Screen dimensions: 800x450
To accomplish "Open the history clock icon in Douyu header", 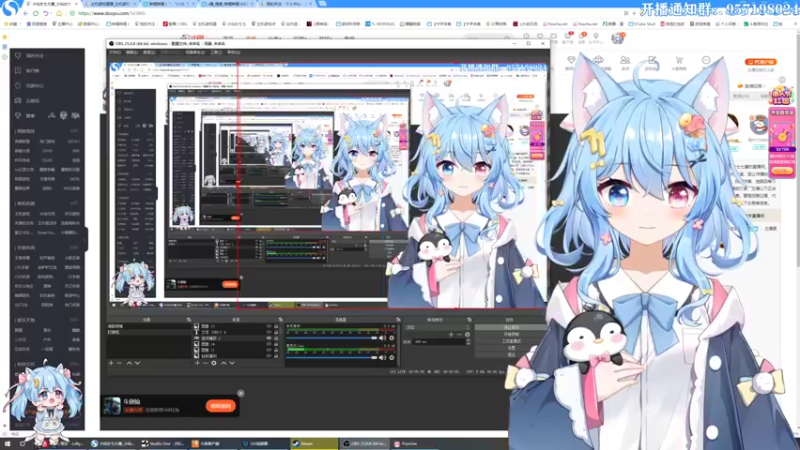I will (526, 37).
